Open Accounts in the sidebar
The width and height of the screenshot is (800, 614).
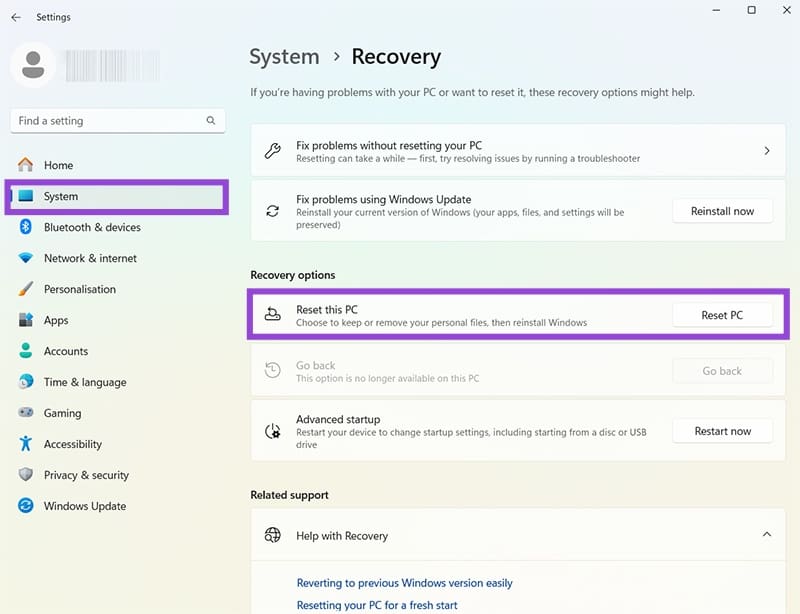(66, 351)
